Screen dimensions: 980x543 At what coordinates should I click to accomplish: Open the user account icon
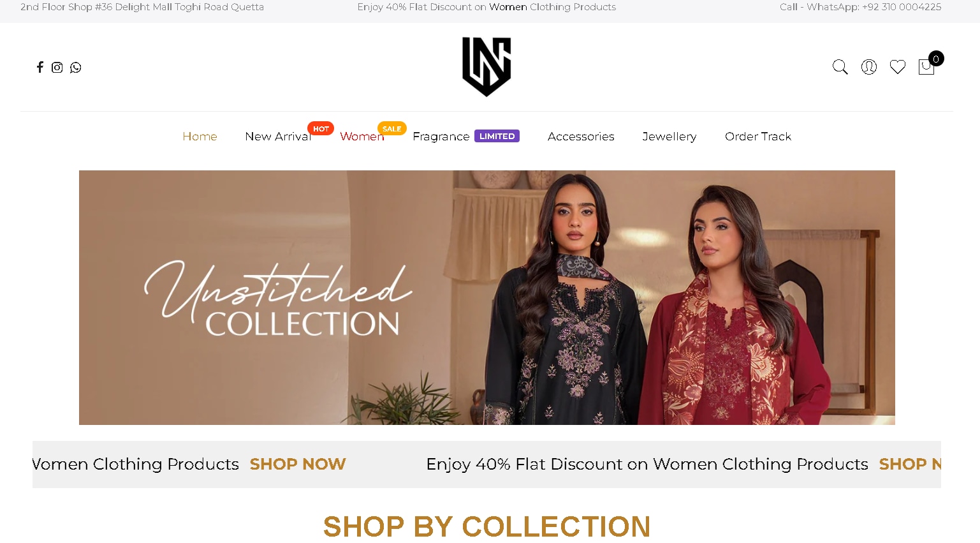pos(869,67)
